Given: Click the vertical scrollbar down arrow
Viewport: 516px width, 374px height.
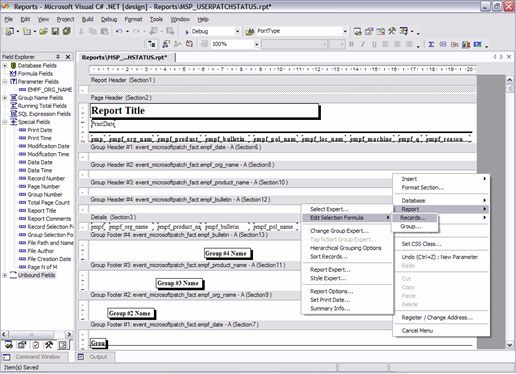Looking at the screenshot, I should tap(509, 345).
